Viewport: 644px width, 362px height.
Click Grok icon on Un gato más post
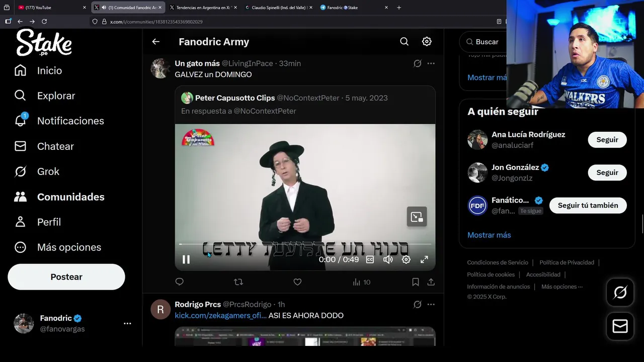click(417, 63)
